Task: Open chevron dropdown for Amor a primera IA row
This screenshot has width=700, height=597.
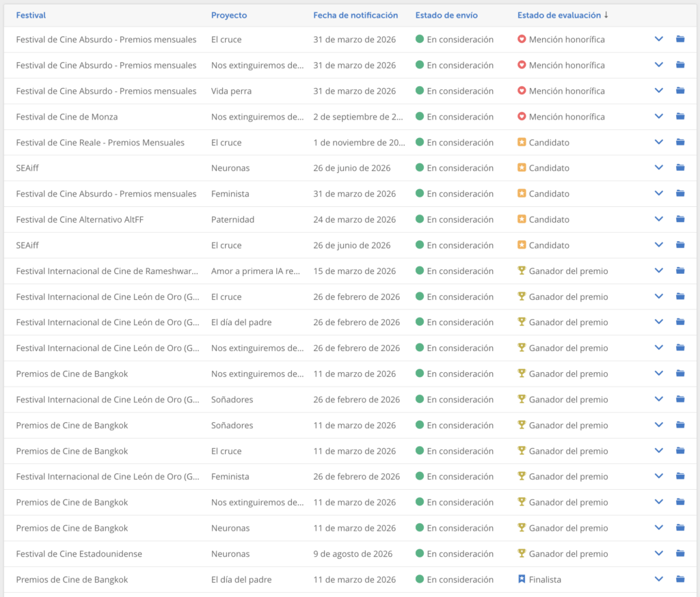Action: coord(659,271)
